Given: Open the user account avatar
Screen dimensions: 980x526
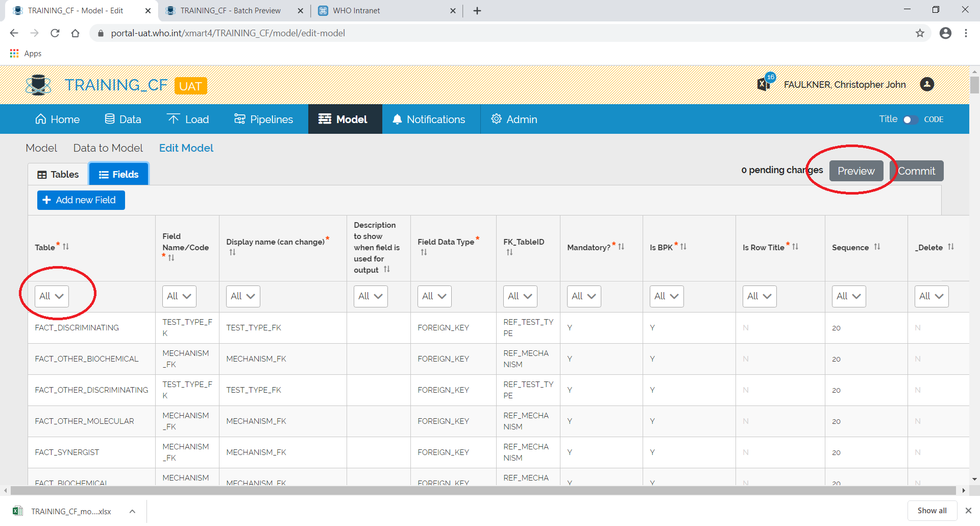Looking at the screenshot, I should point(927,84).
